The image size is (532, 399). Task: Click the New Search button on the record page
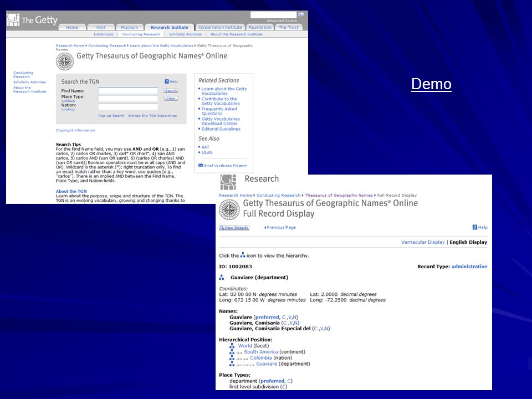click(x=234, y=228)
